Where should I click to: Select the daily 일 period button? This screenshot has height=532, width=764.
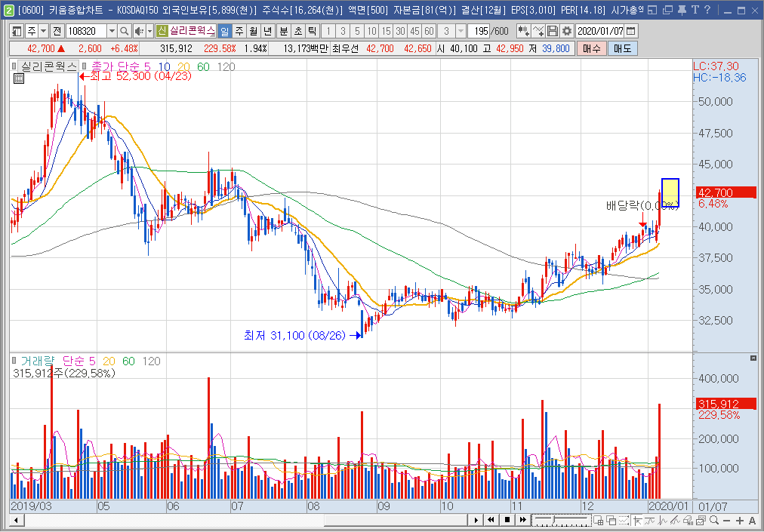point(225,31)
